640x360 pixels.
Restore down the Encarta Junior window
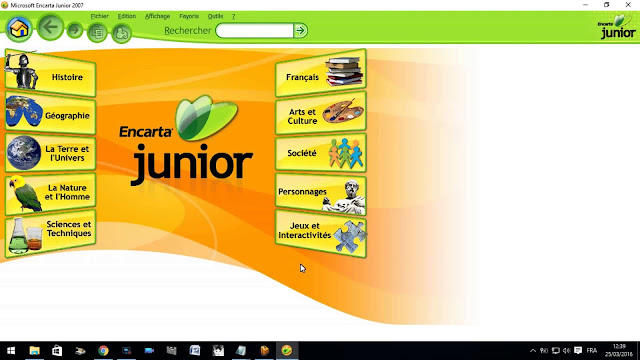[x=607, y=5]
